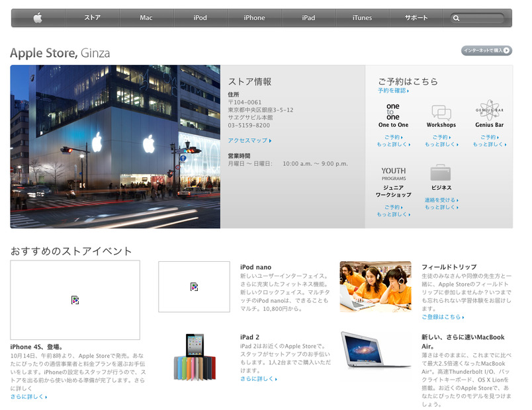Screen dimensions: 532x410
Task: Click もっと詳しく under One to One
Action: click(394, 144)
